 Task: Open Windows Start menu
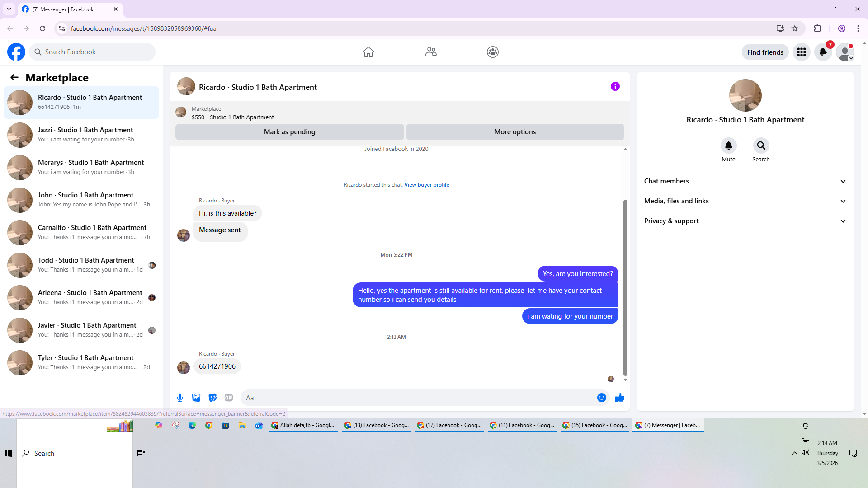coord(8,453)
